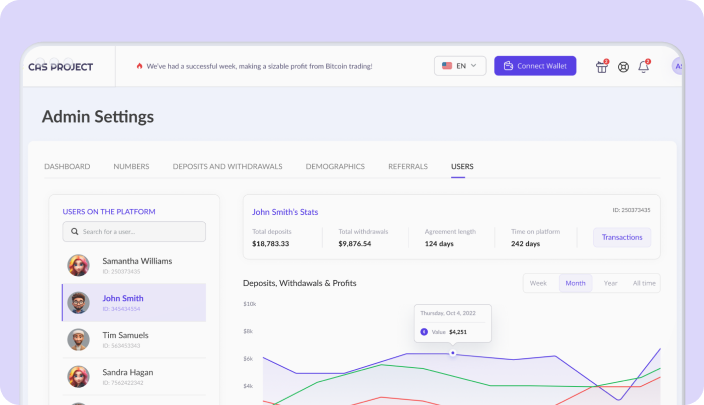Viewport: 704px width, 405px height.
Task: Switch to Deposits and Withdrawals tab
Action: (227, 166)
